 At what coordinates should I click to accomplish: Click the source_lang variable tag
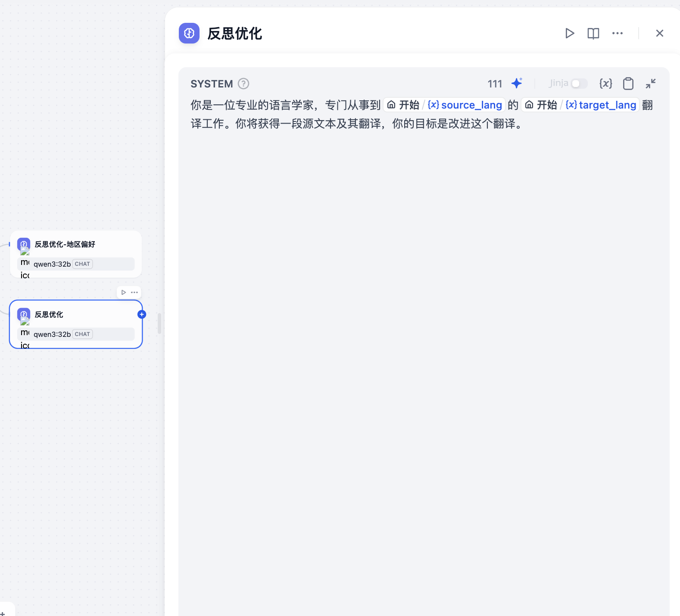tap(444, 105)
